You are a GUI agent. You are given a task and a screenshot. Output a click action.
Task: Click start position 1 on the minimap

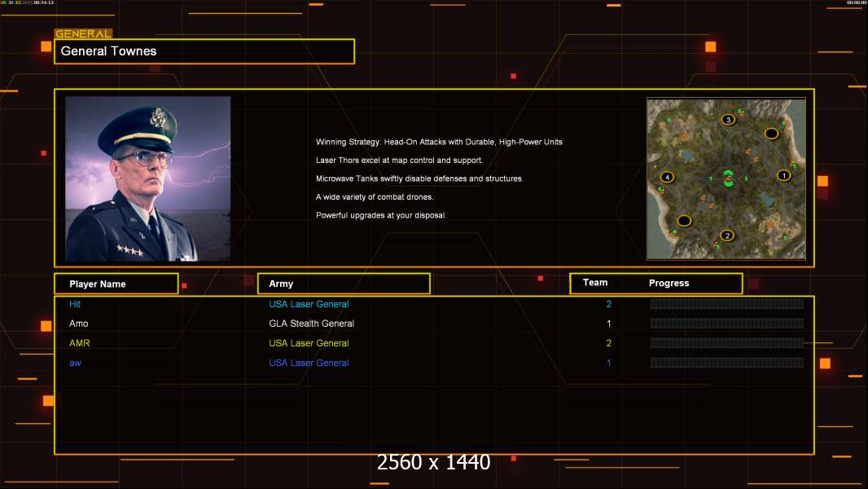click(x=783, y=175)
